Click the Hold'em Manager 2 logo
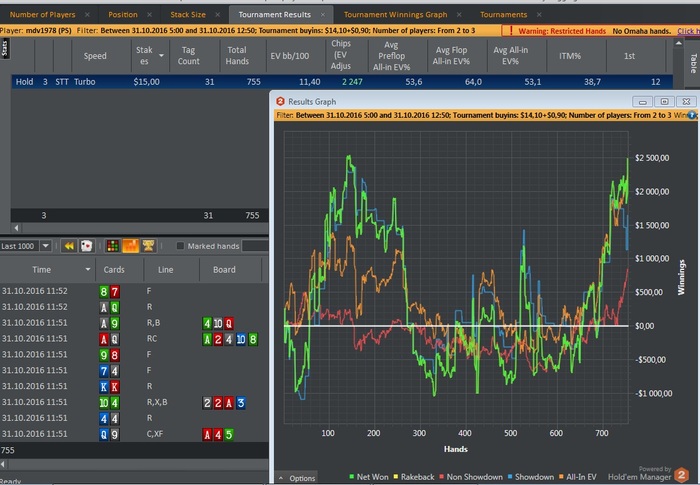700x485 pixels. 681,475
